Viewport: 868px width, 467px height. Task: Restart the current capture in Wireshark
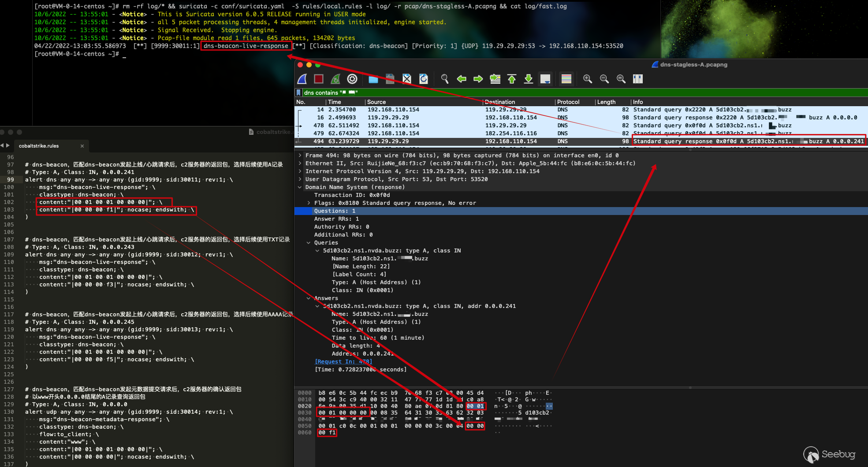click(x=335, y=79)
